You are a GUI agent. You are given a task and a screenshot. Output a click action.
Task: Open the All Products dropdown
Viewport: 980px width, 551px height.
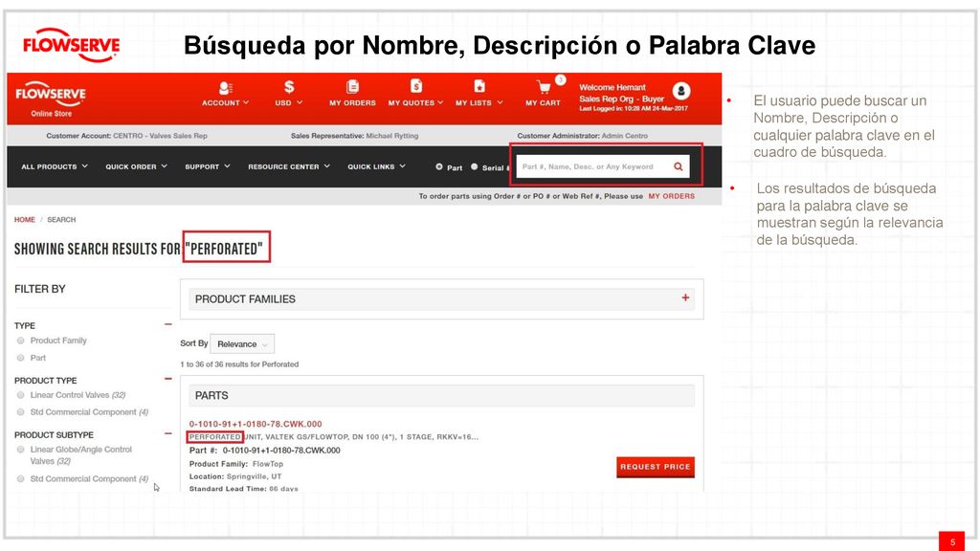[55, 166]
